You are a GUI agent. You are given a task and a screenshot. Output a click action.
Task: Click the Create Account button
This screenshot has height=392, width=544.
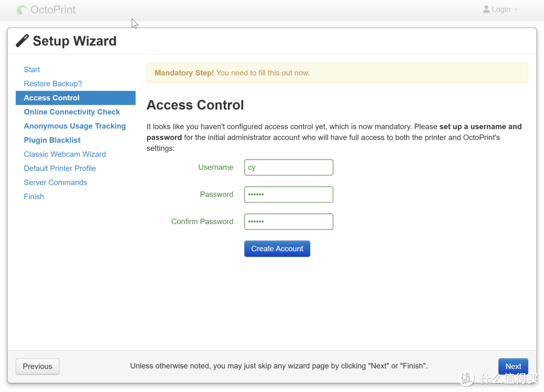click(x=277, y=249)
